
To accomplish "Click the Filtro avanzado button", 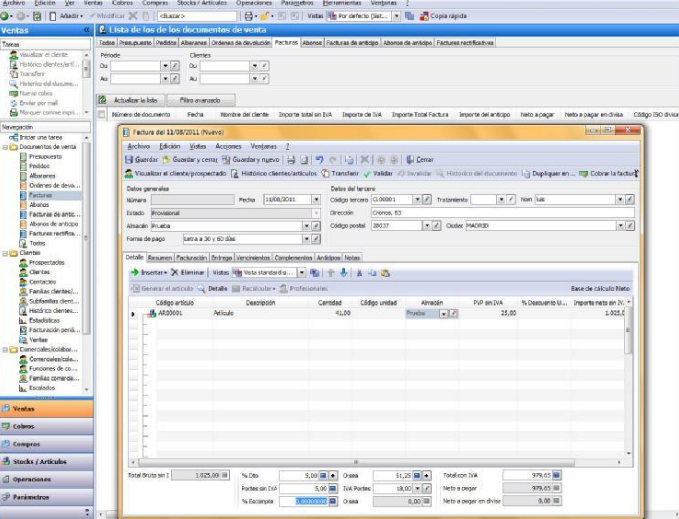I will 200,101.
